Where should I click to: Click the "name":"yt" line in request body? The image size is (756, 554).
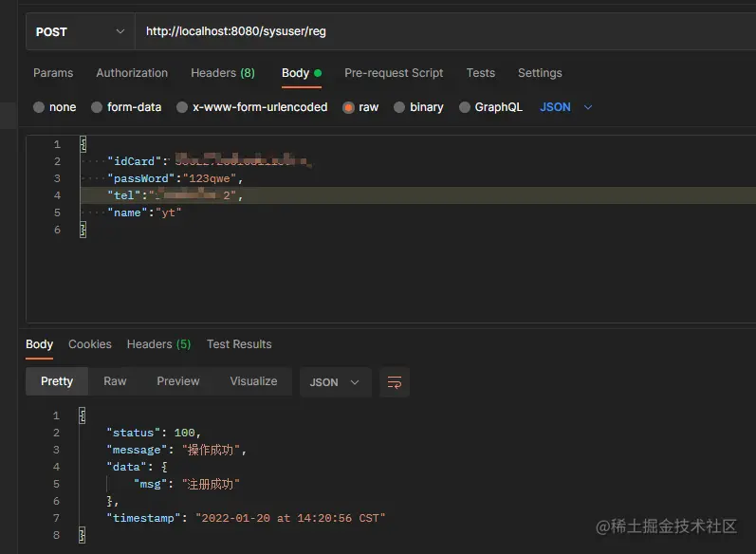coord(144,212)
